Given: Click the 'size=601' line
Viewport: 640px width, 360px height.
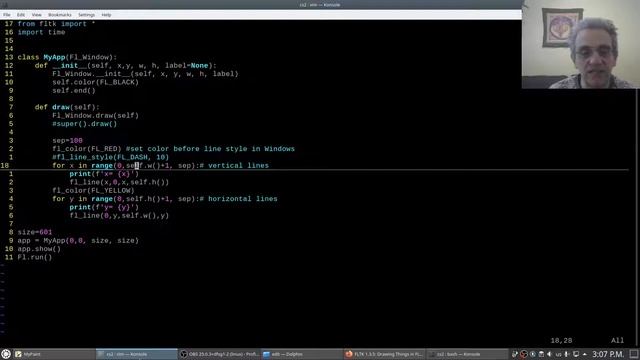Looking at the screenshot, I should pyautogui.click(x=35, y=232).
